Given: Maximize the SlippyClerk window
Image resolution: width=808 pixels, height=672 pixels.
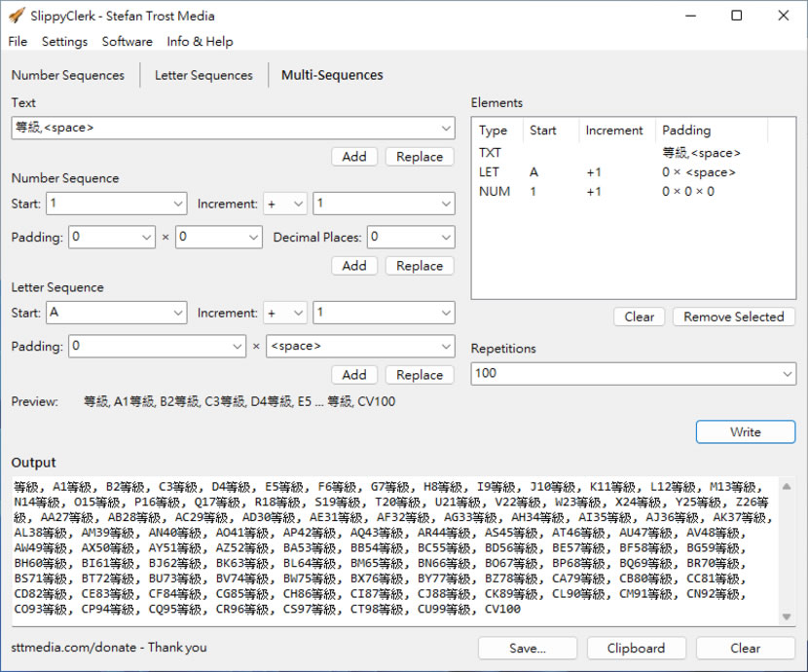Looking at the screenshot, I should pyautogui.click(x=737, y=16).
